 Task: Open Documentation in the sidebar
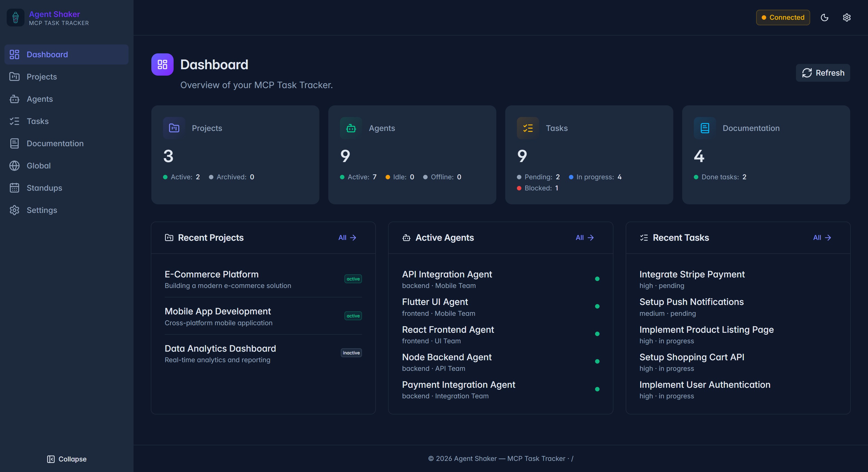click(66, 143)
